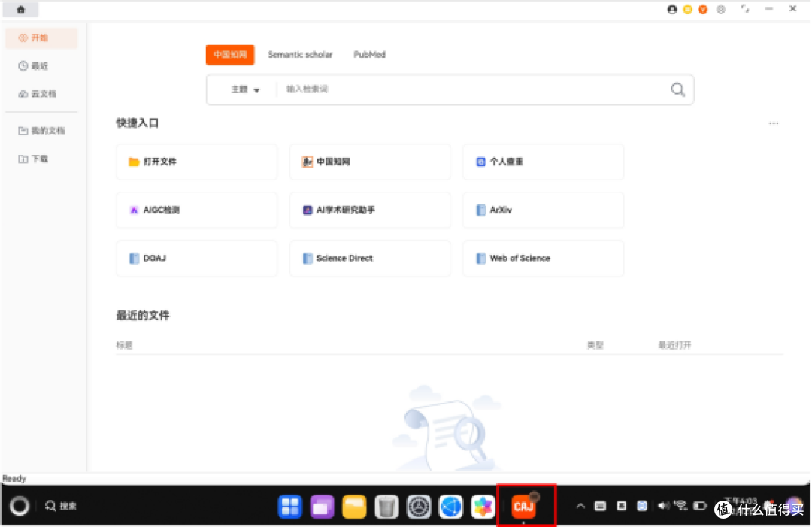Open the colorful flower gallery app in taskbar
The image size is (812, 527).
(483, 507)
